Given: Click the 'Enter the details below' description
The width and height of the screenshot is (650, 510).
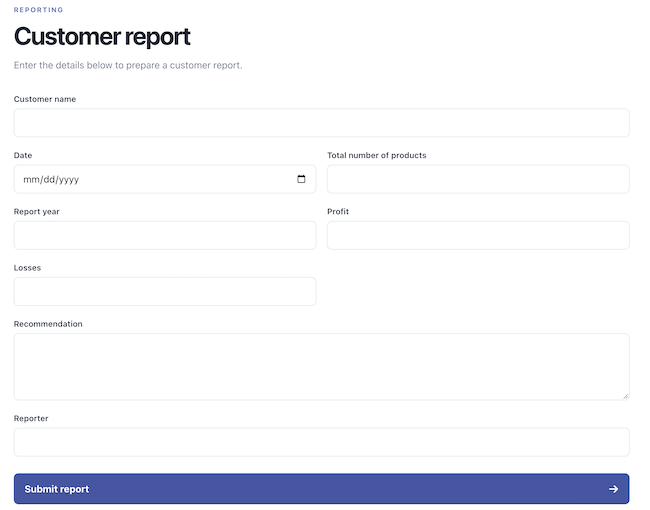Looking at the screenshot, I should [128, 65].
